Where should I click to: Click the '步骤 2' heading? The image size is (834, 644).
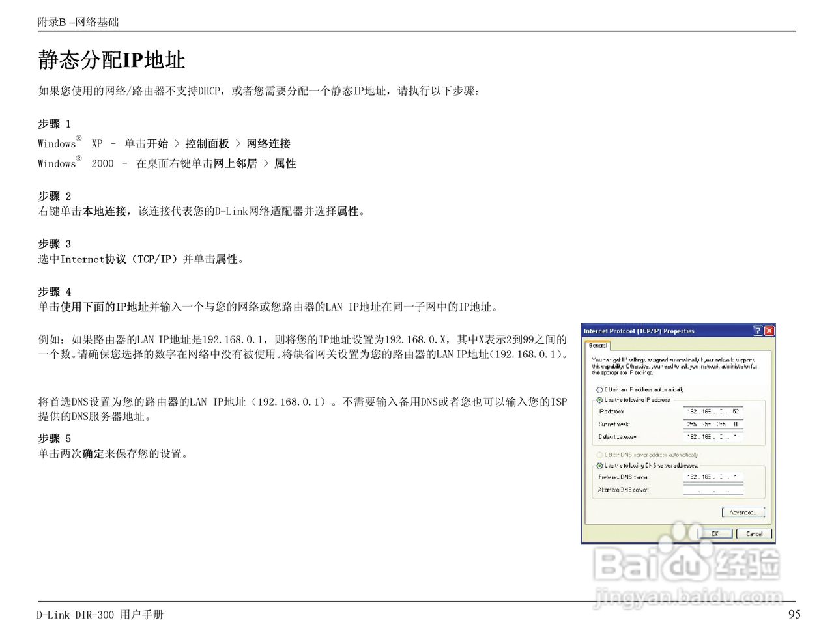click(54, 196)
